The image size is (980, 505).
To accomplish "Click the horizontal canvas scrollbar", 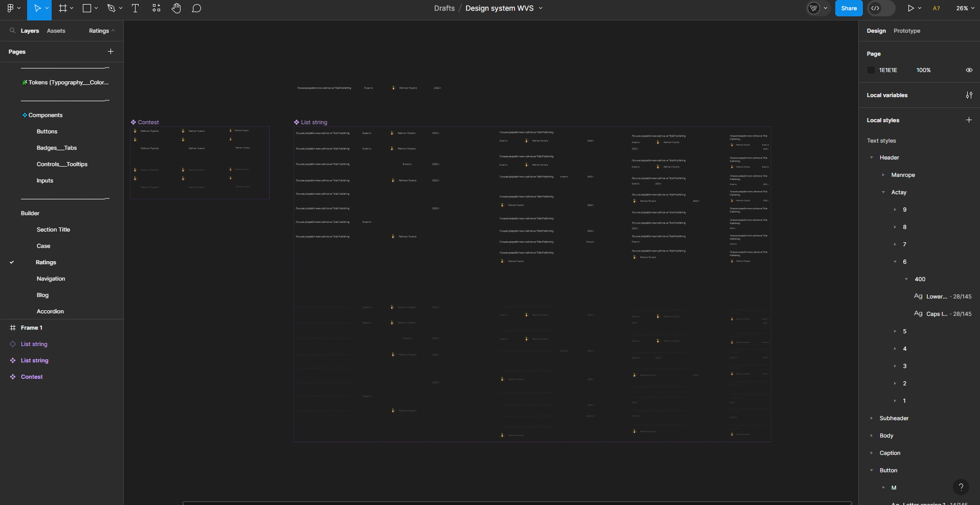I will point(517,503).
